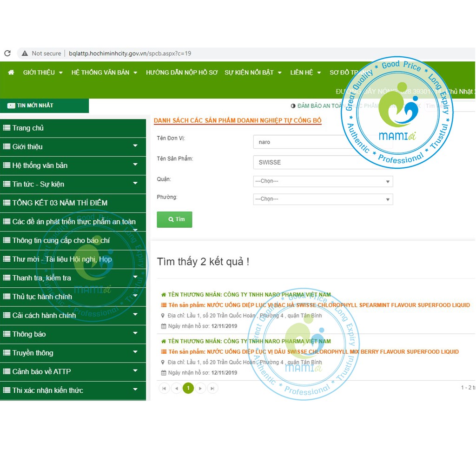The height and width of the screenshot is (476, 476).
Task: Go to first results page icon
Action: pos(164,388)
